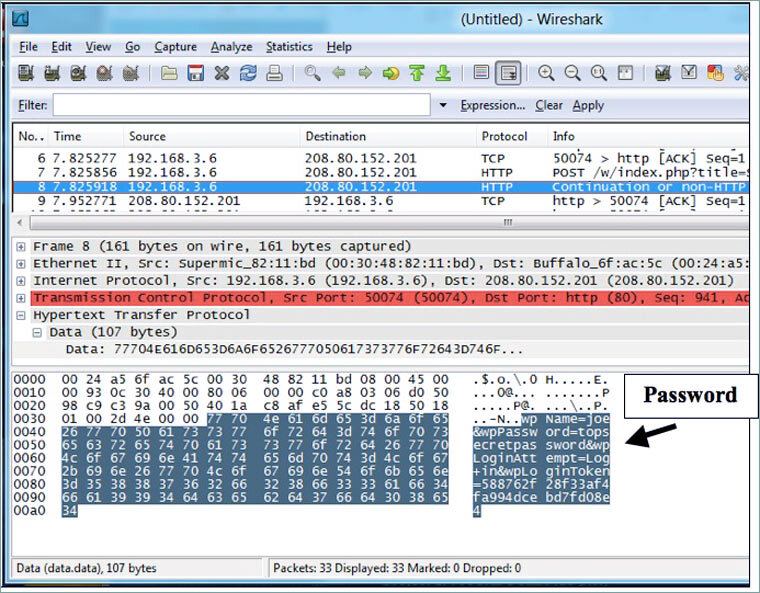The width and height of the screenshot is (760, 593).
Task: Open the Edit menu
Action: (62, 47)
